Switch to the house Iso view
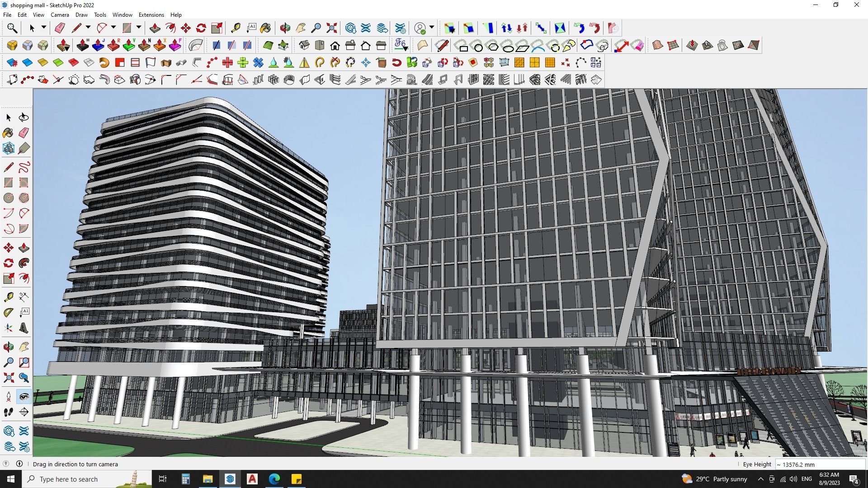This screenshot has height=488, width=868. click(x=304, y=45)
